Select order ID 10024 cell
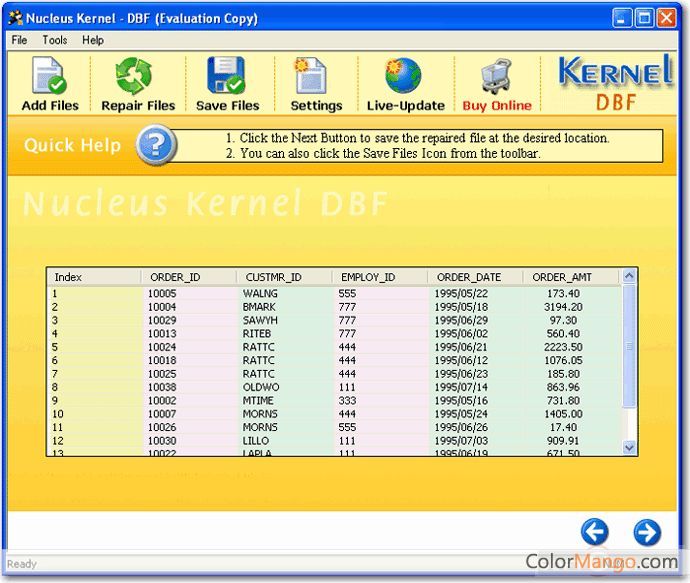The height and width of the screenshot is (583, 690). pos(162,347)
